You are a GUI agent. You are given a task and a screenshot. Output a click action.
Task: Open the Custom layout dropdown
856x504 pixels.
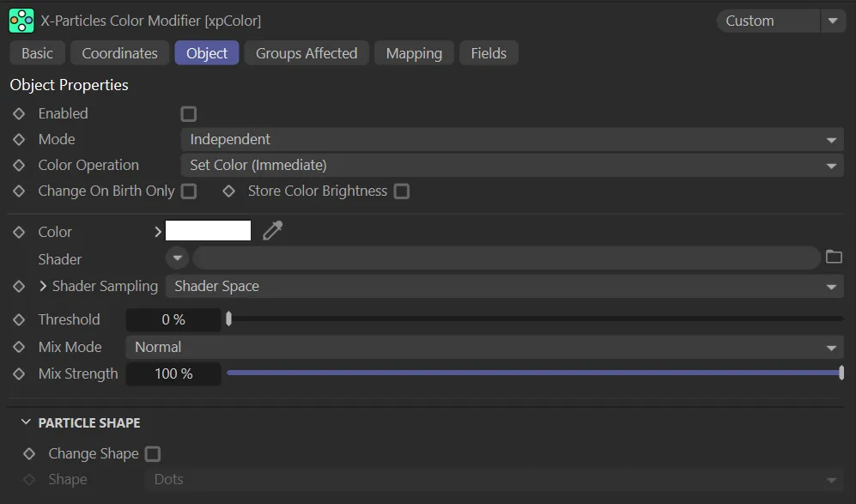pos(780,21)
